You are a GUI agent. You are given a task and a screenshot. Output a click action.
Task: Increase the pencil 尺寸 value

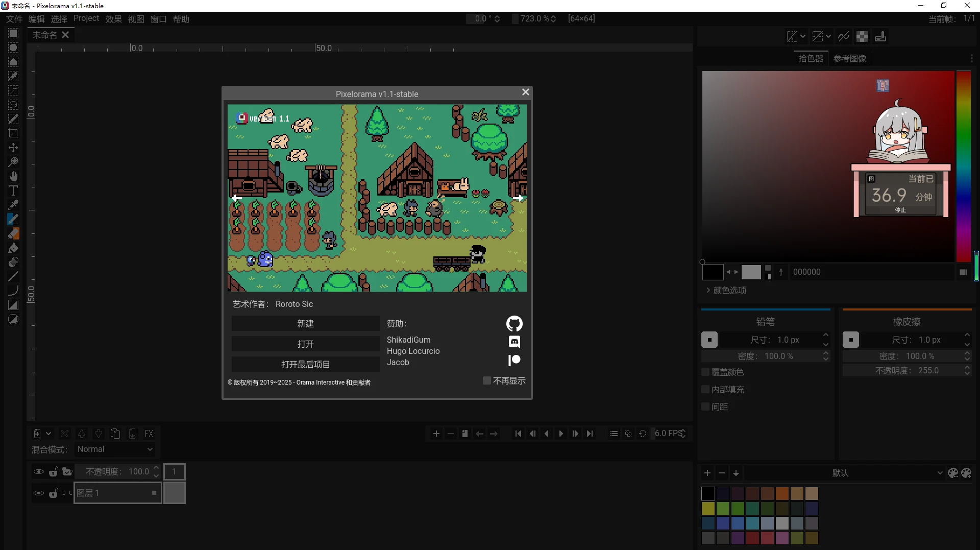point(825,336)
